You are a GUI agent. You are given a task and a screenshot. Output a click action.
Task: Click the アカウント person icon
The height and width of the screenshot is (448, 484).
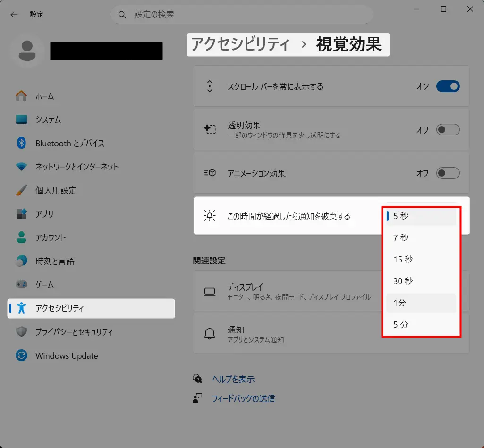(21, 237)
